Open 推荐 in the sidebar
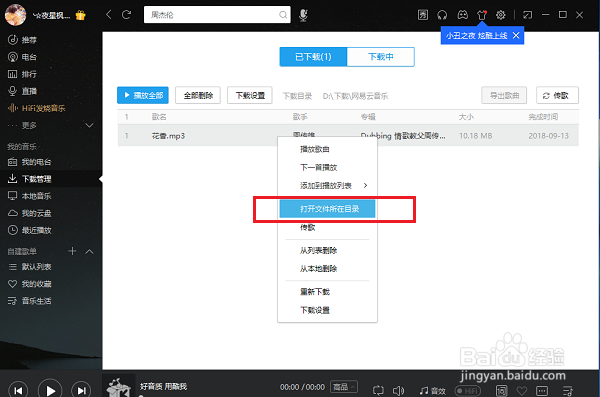This screenshot has width=600, height=397. (x=29, y=40)
